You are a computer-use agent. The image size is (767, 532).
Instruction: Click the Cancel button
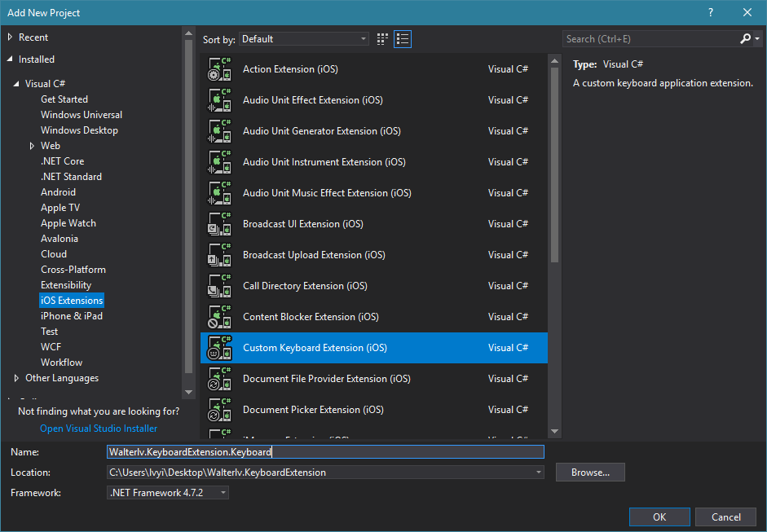pos(726,517)
